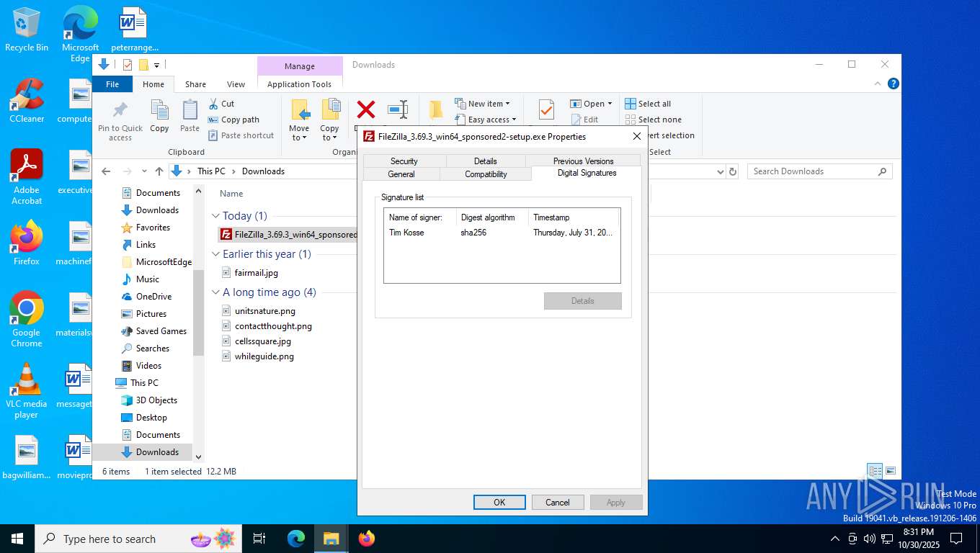980x553 pixels.
Task: Click Cut in the Clipboard group
Action: pos(221,104)
